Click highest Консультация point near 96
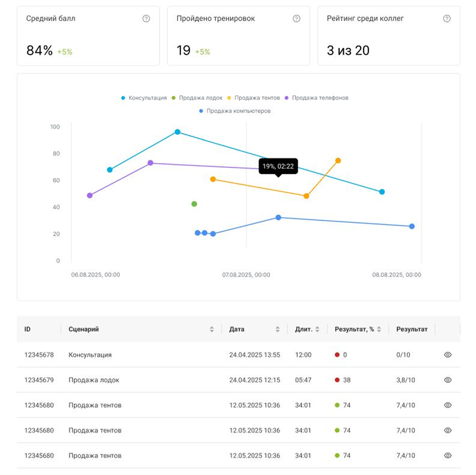Screen dimensions: 476x475 point(178,132)
